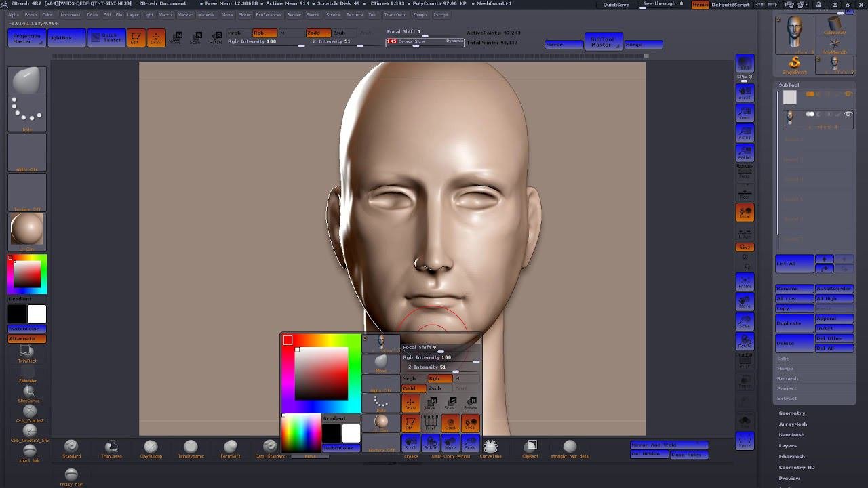Viewport: 868px width, 488px height.
Task: Click the LightBox button
Action: [66, 38]
